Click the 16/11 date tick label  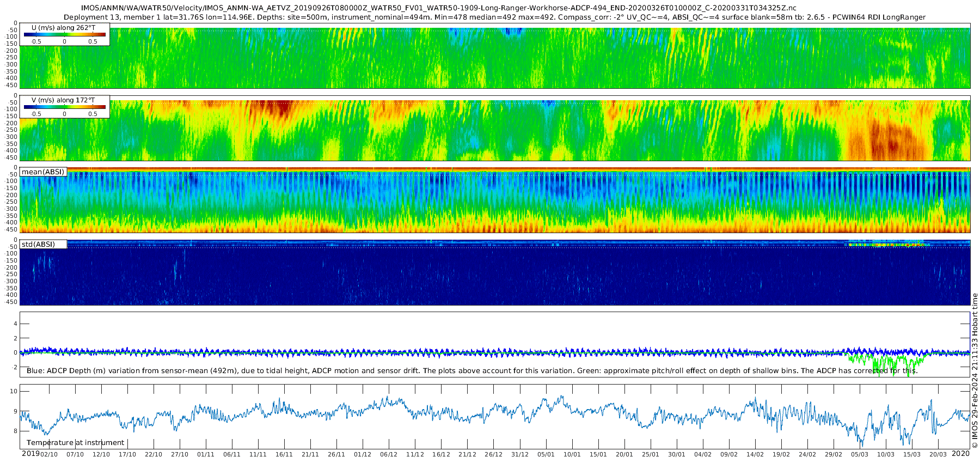284,454
